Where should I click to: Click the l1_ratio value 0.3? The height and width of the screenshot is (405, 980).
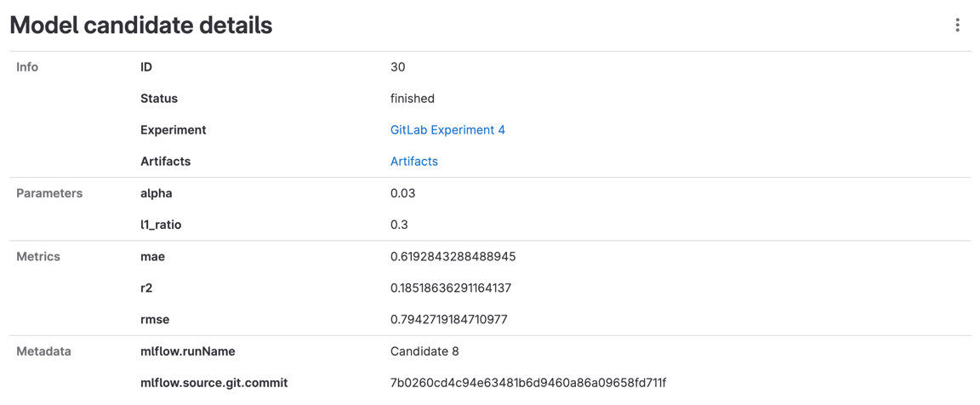pos(399,225)
